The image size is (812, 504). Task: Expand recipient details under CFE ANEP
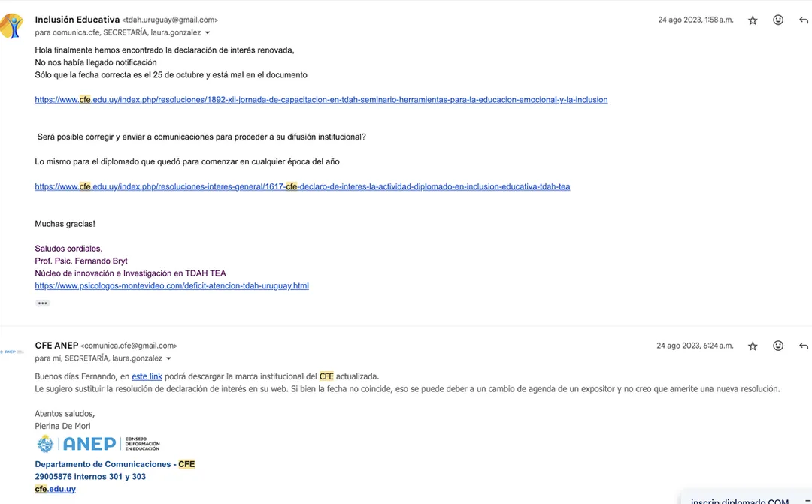click(168, 358)
